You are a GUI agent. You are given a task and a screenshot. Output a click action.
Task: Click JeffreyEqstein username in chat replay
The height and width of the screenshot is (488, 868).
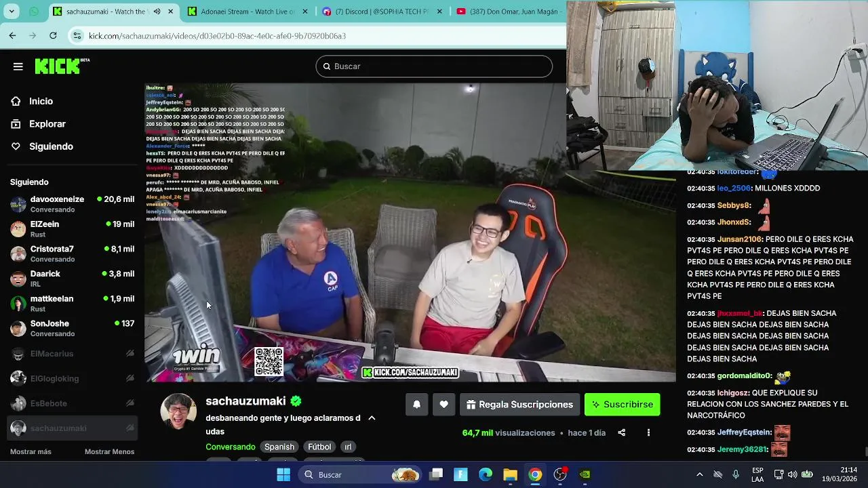coord(744,432)
